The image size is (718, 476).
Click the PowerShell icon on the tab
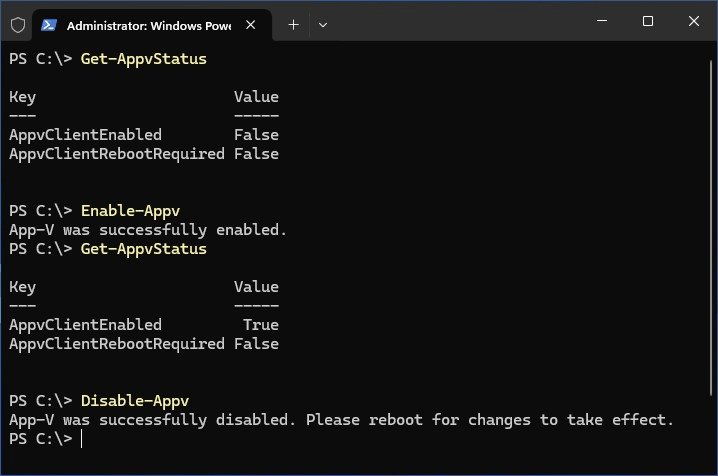[x=49, y=25]
